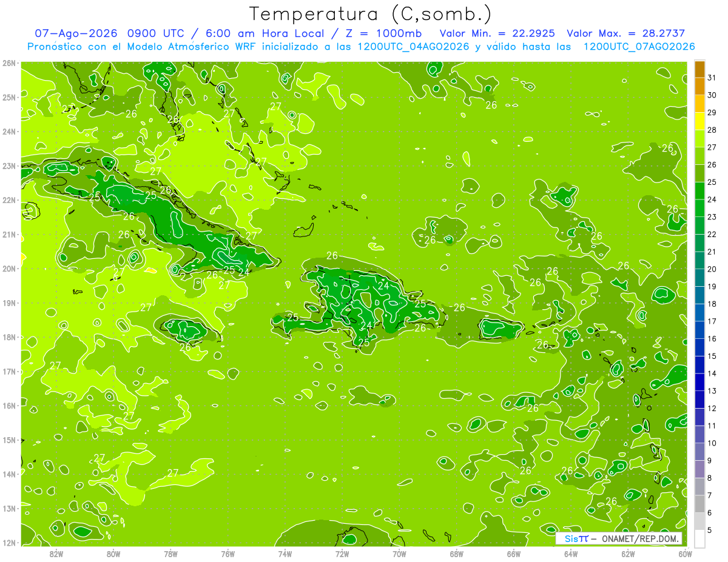
Task: Click the '20N' latitude axis label
Action: 10,269
